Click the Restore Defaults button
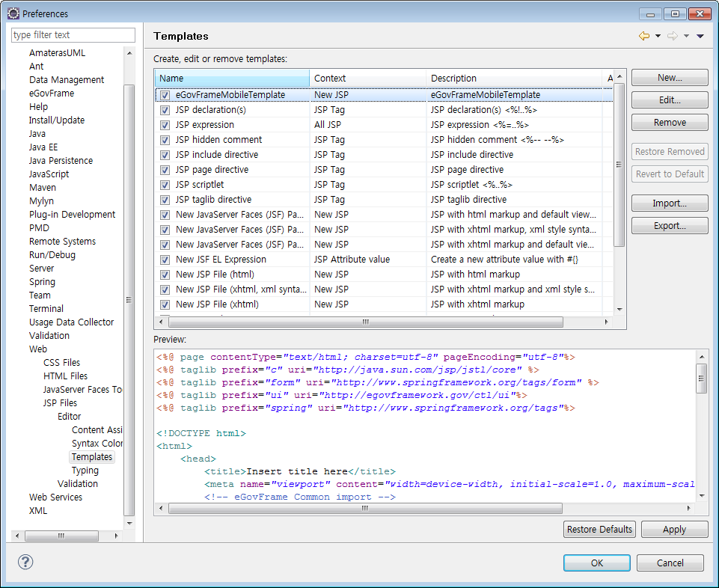This screenshot has height=588, width=719. [599, 530]
